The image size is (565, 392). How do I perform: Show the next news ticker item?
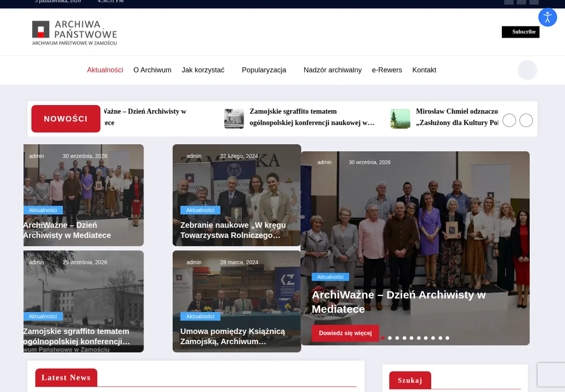(526, 120)
